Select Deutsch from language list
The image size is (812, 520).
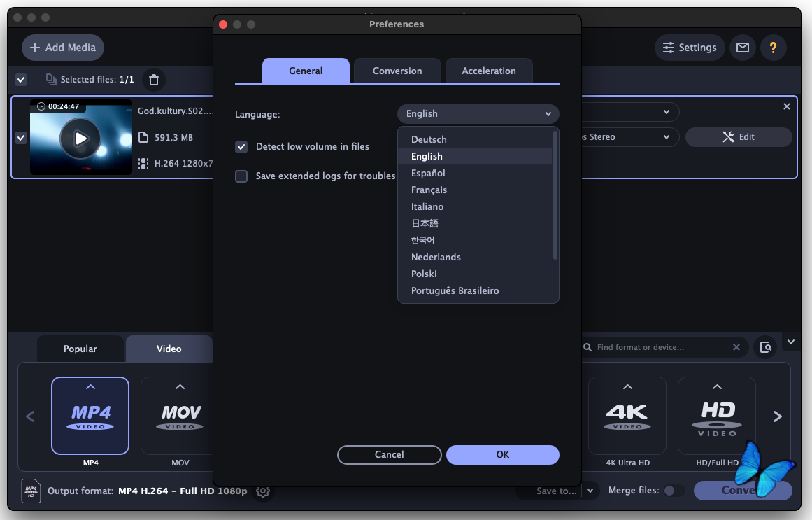pyautogui.click(x=476, y=139)
